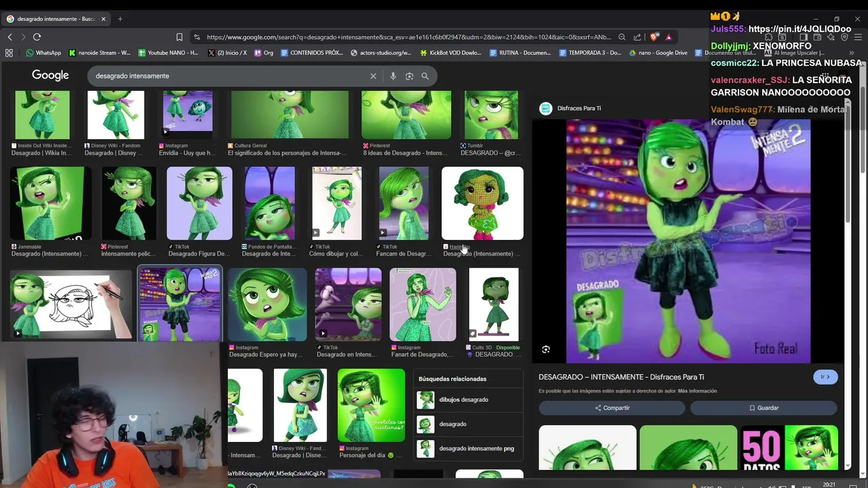This screenshot has height=488, width=868.
Task: Open the Org bookmark
Action: 264,53
